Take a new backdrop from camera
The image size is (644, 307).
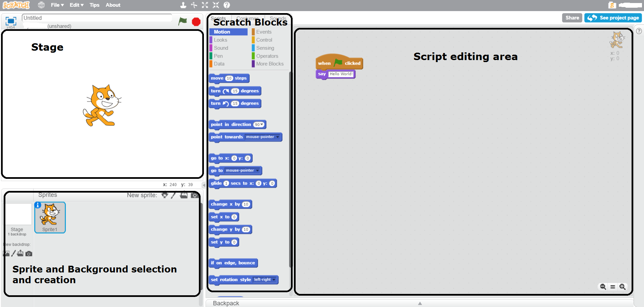29,254
